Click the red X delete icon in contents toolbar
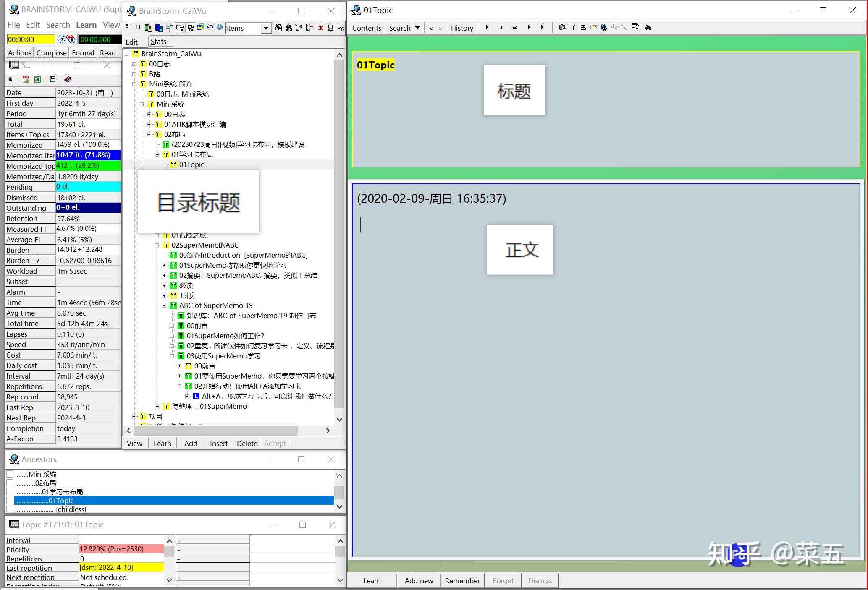Image resolution: width=868 pixels, height=590 pixels. tap(320, 28)
